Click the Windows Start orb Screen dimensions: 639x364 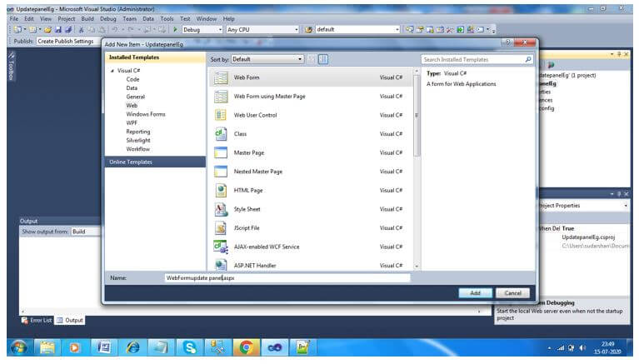click(x=19, y=347)
